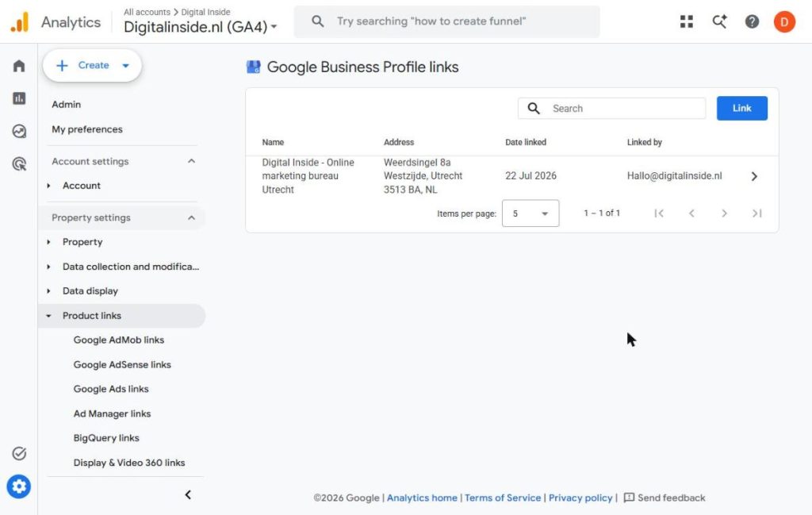
Task: Open the Privacy policy link
Action: [580, 498]
